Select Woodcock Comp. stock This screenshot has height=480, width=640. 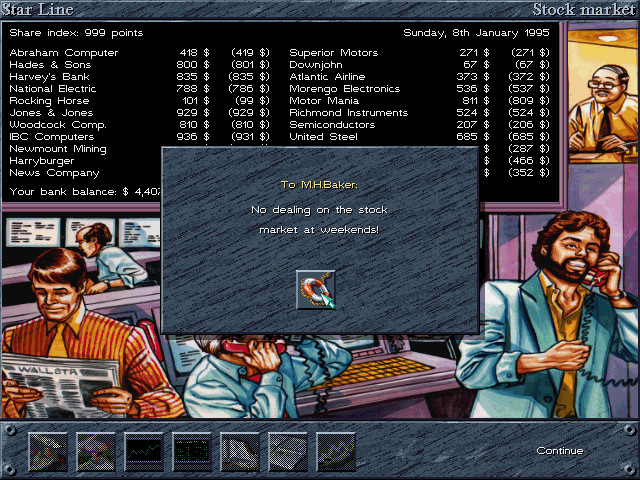click(139, 124)
